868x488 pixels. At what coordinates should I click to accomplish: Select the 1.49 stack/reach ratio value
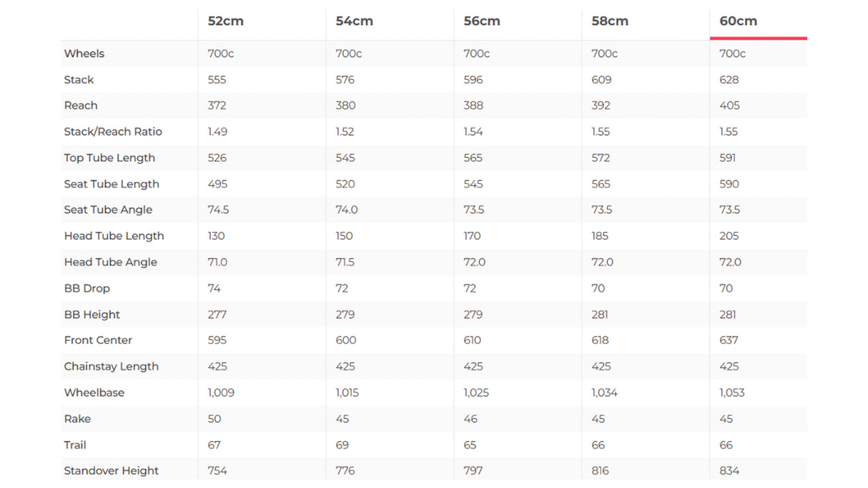point(217,132)
